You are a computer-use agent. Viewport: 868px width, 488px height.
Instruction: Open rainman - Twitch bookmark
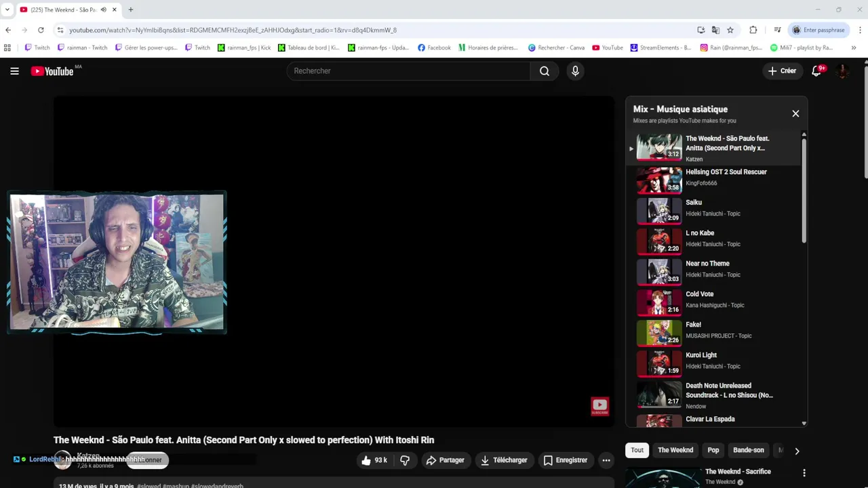pos(83,47)
